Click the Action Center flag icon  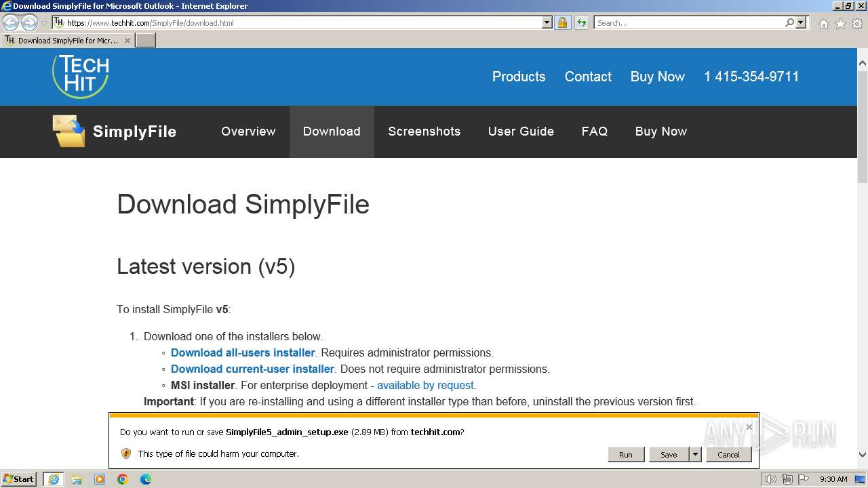(x=803, y=479)
